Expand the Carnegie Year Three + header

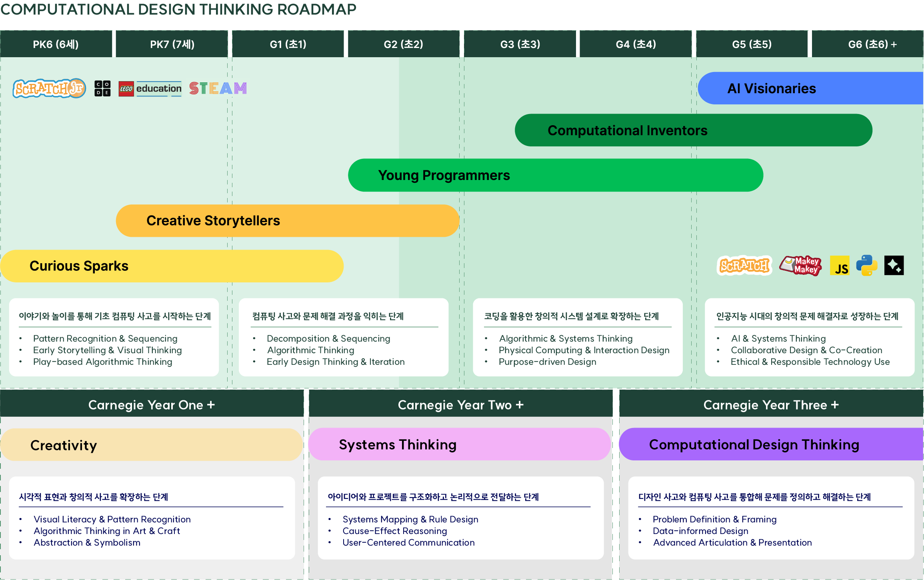click(771, 405)
